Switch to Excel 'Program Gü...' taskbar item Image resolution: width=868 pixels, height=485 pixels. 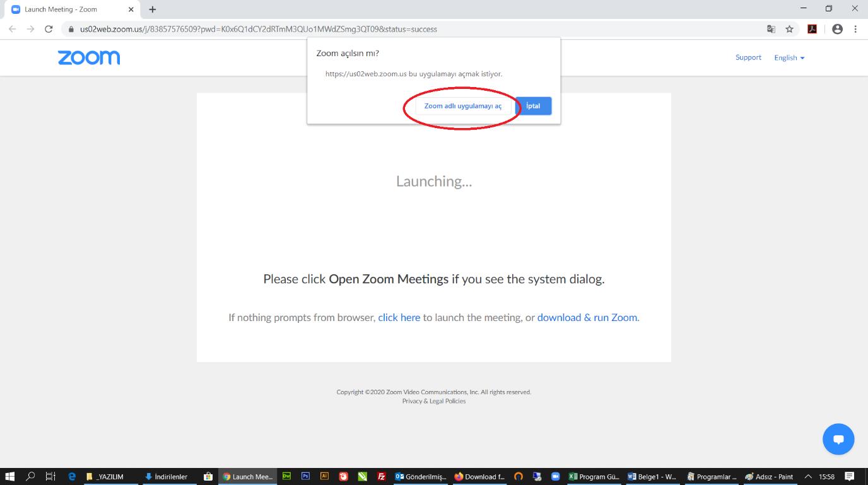click(x=594, y=477)
